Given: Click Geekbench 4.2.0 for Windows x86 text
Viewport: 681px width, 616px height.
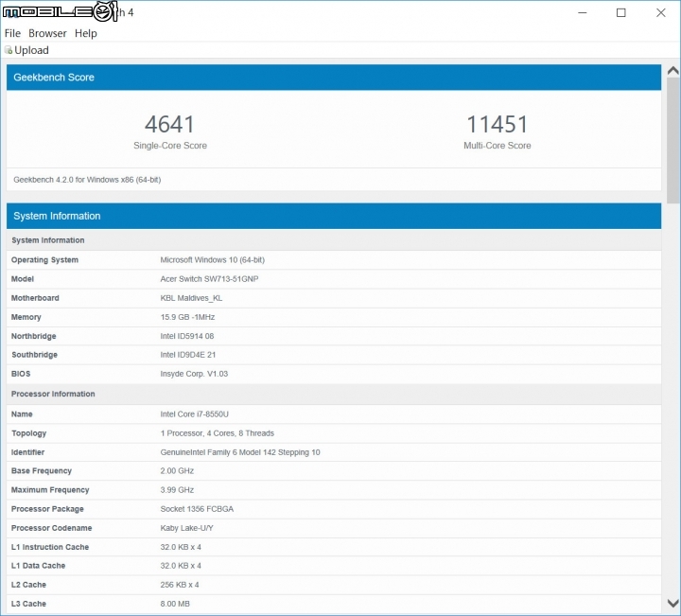Looking at the screenshot, I should [x=87, y=180].
